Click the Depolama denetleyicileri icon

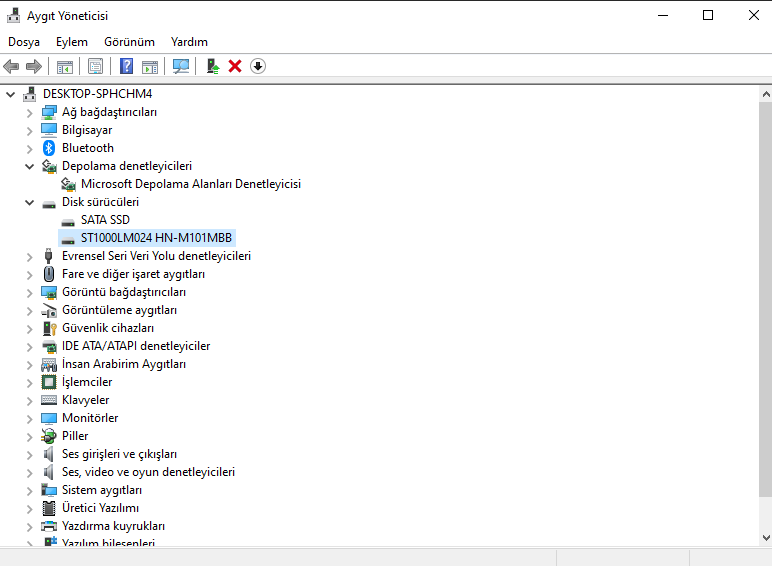click(x=49, y=166)
